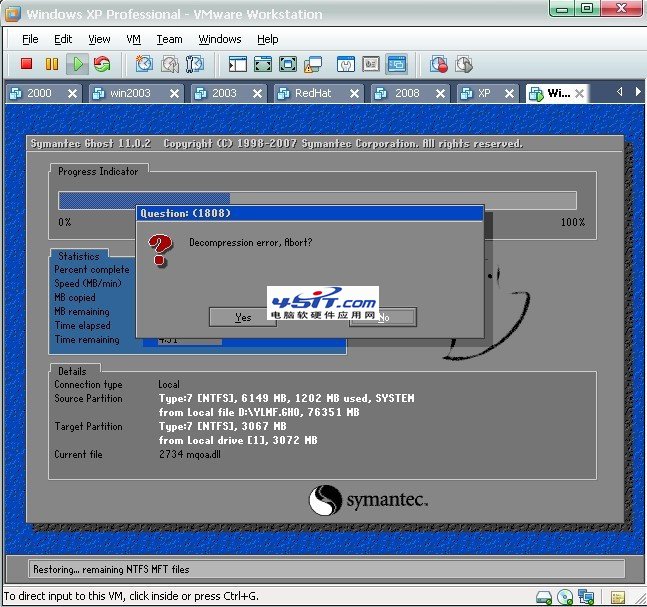
Task: Click the current file '2734 mqoa.dll'
Action: tap(190, 454)
